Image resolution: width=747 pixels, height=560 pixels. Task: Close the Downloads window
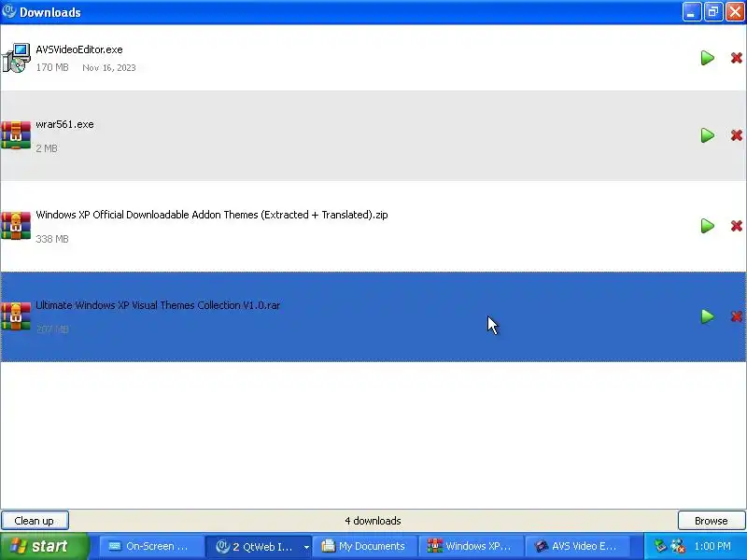[735, 12]
